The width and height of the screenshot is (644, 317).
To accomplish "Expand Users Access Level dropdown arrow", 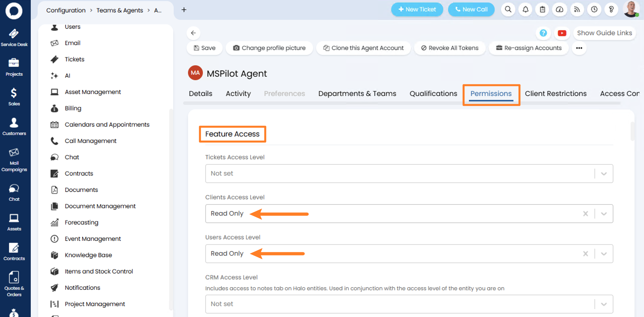I will coord(603,254).
